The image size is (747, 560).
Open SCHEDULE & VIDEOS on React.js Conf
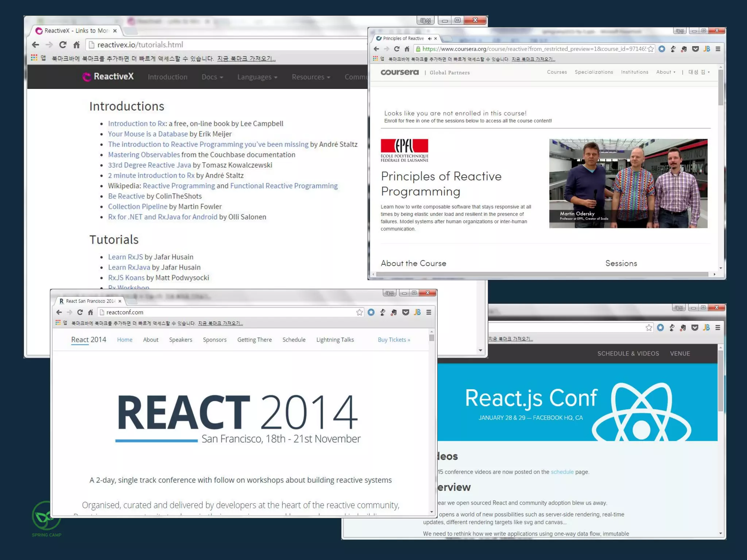pyautogui.click(x=628, y=353)
